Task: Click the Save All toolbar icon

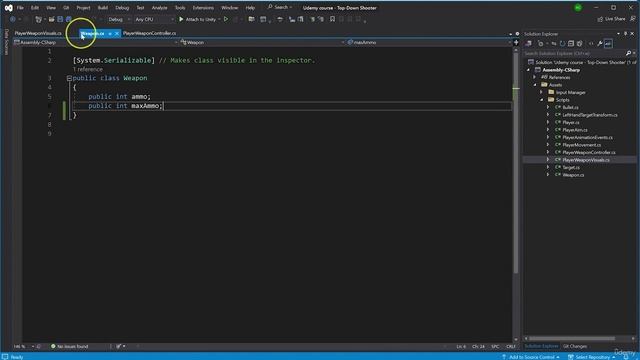Action: coord(69,19)
